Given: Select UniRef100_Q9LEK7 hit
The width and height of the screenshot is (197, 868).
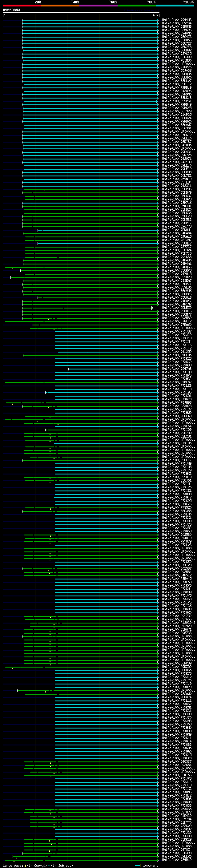Looking at the screenshot, I should (x=176, y=460).
